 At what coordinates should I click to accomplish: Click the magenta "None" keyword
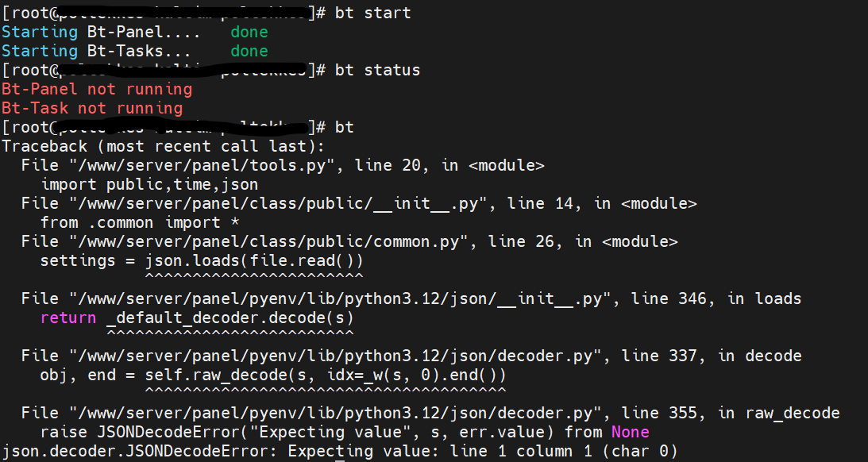pos(630,432)
